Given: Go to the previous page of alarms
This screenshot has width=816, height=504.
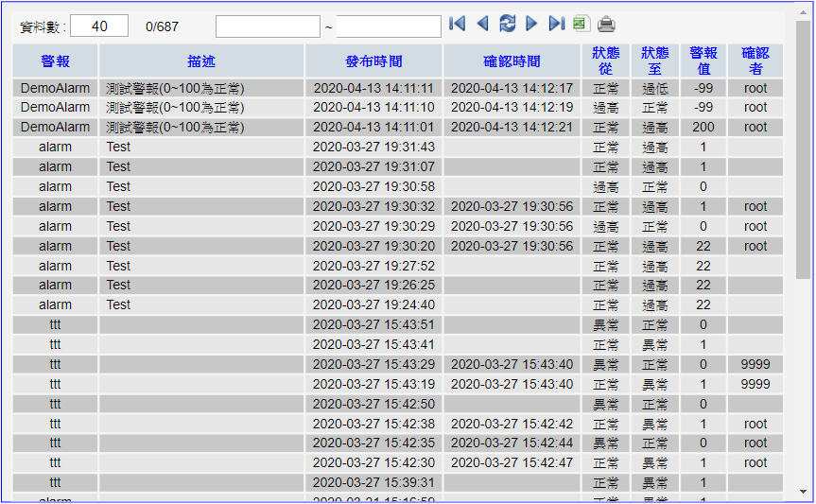Looking at the screenshot, I should pos(482,25).
